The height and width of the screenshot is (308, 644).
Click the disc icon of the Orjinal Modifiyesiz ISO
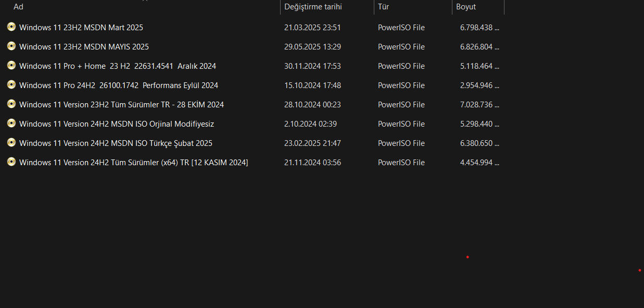click(11, 123)
